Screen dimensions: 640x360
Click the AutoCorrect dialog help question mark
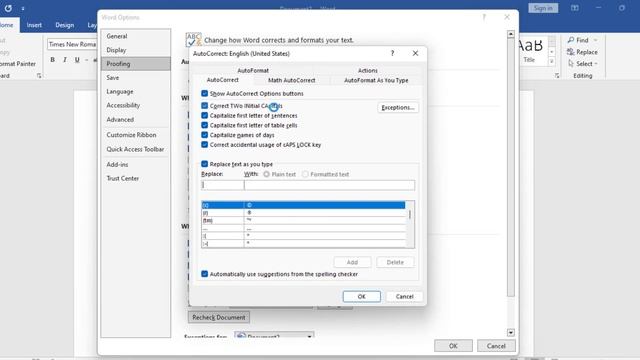392,53
